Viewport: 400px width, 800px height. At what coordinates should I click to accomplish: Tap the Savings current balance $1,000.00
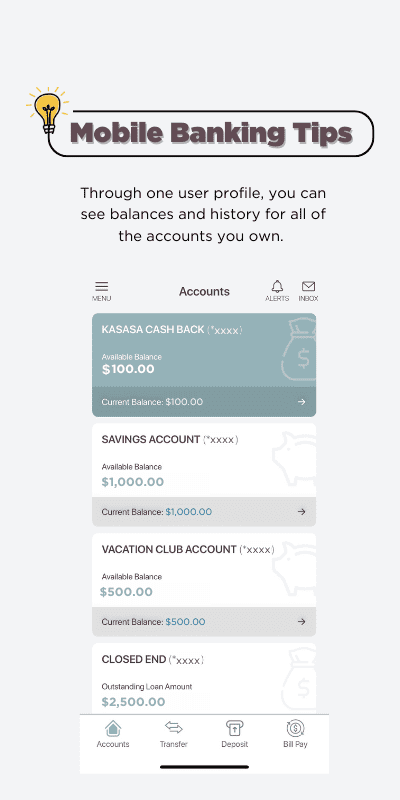tap(188, 512)
